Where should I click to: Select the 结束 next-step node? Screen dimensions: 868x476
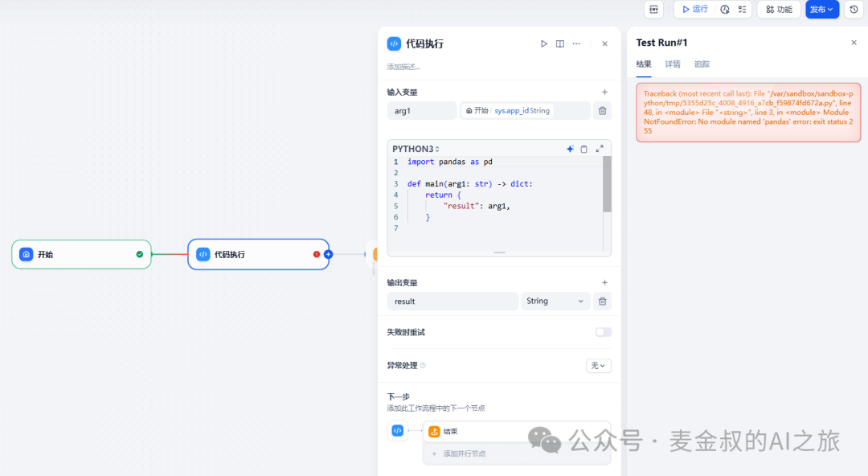(x=517, y=431)
